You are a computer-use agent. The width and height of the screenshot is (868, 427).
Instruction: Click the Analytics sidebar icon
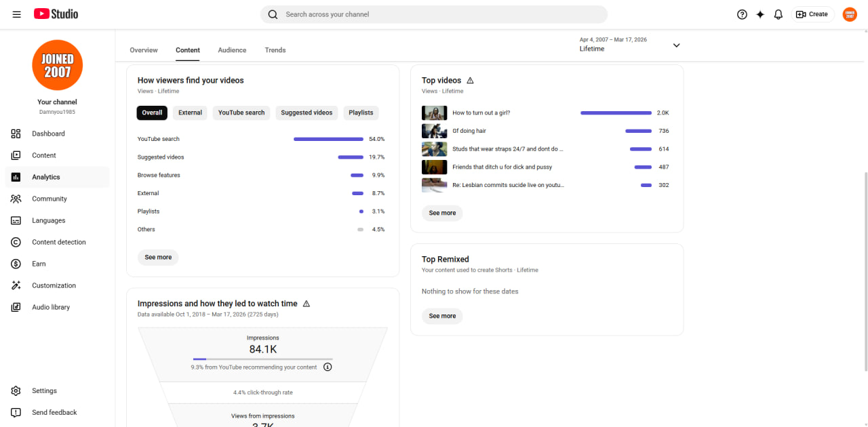[x=16, y=177]
